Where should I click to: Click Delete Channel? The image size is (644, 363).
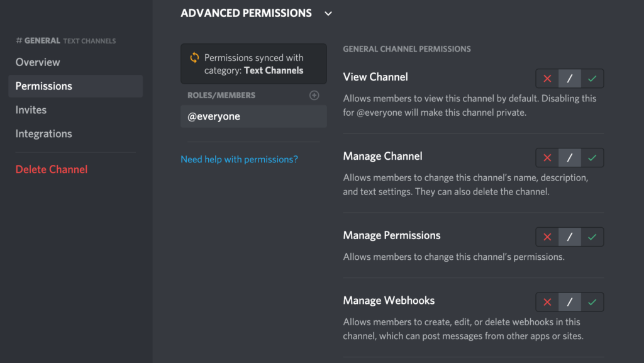[x=52, y=169]
